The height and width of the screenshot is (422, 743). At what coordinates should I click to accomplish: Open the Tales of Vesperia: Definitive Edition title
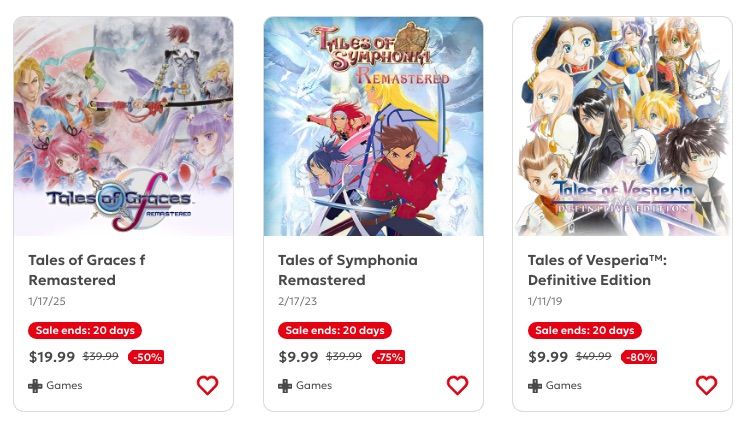point(597,270)
